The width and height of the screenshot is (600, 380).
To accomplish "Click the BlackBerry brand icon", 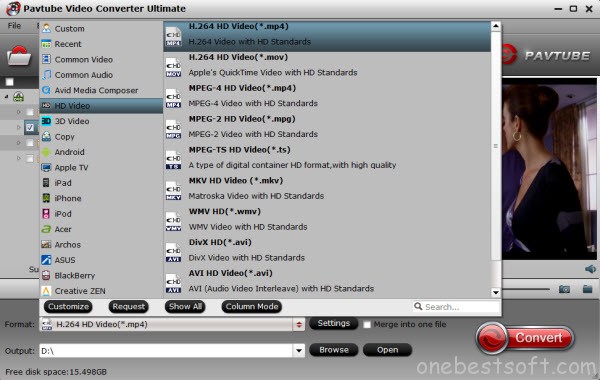I will coord(46,276).
